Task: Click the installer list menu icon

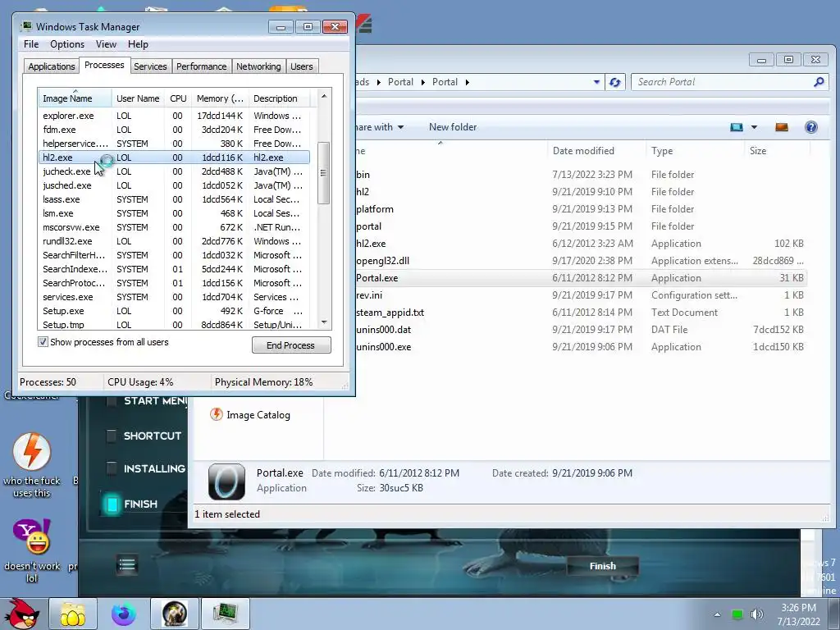Action: click(127, 564)
